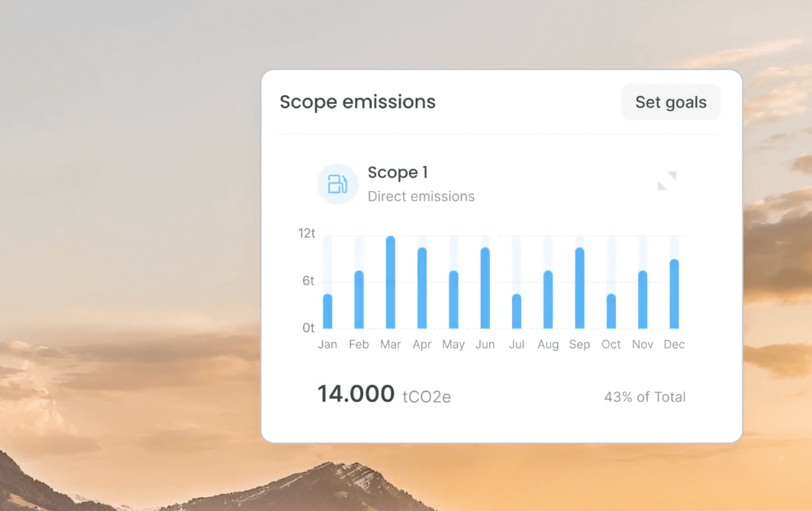Click the August bar in the chart
812x511 pixels.
pyautogui.click(x=548, y=300)
